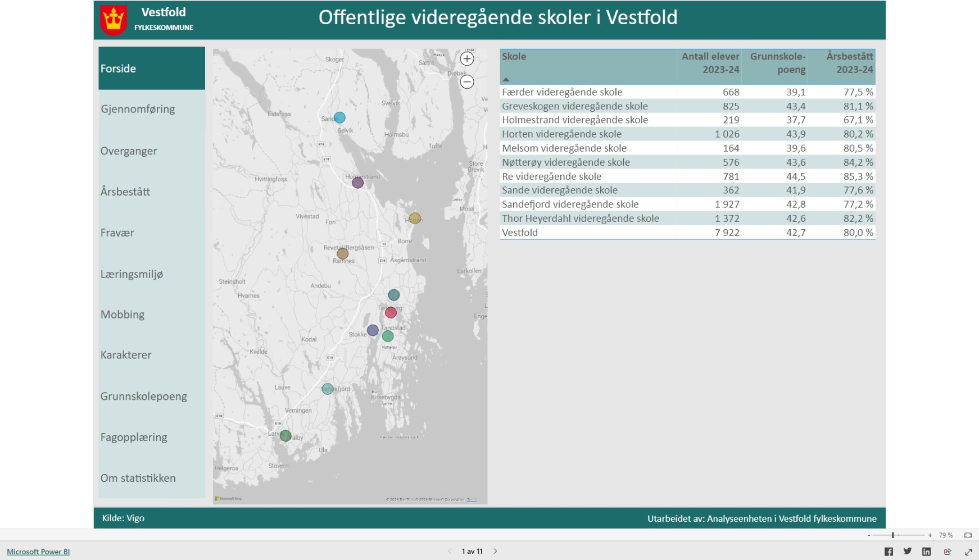The width and height of the screenshot is (979, 560).
Task: Share report on Facebook
Action: [x=889, y=552]
